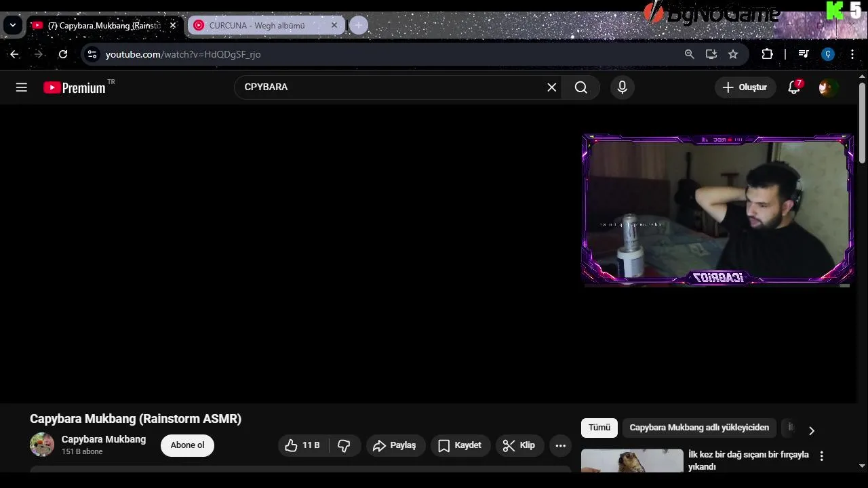Subscribe using the Abone ol button
The height and width of the screenshot is (488, 868).
tap(187, 445)
